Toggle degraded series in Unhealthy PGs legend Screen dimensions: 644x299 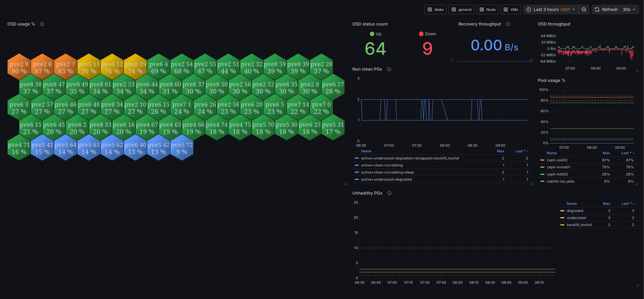pyautogui.click(x=575, y=211)
